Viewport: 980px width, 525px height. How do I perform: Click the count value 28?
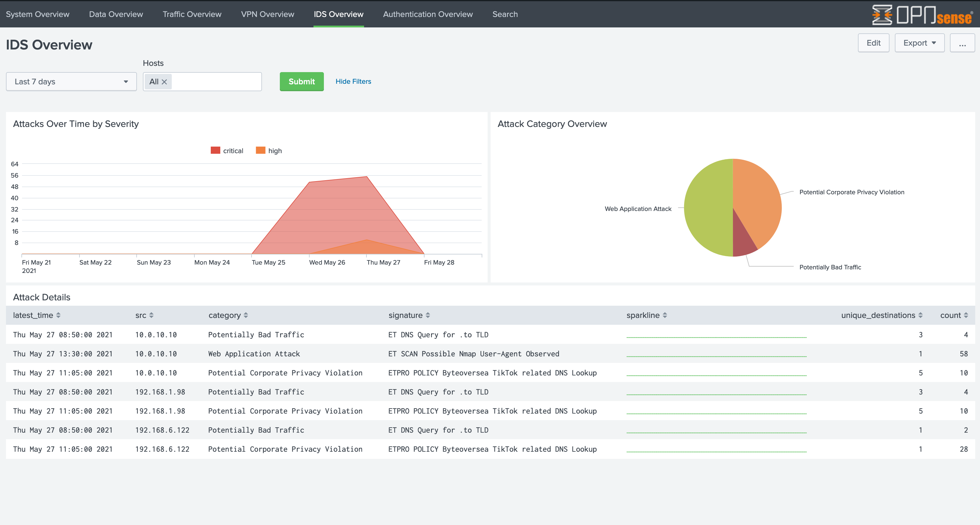click(963, 449)
